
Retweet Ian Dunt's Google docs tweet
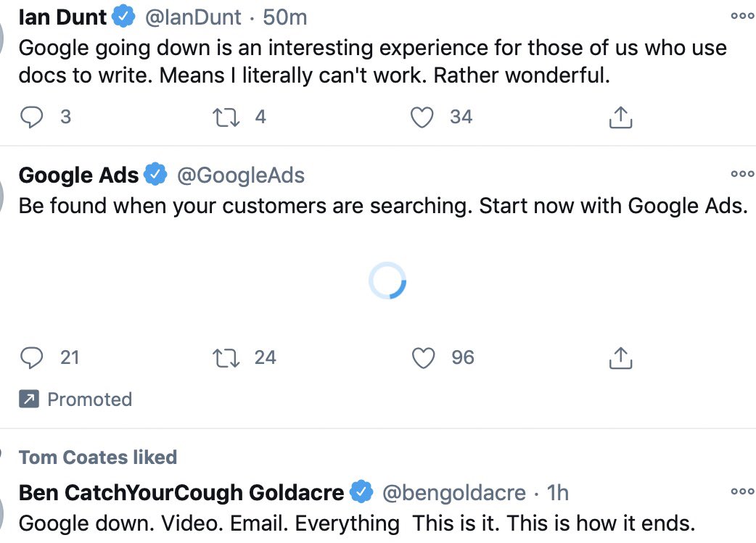[x=226, y=117]
